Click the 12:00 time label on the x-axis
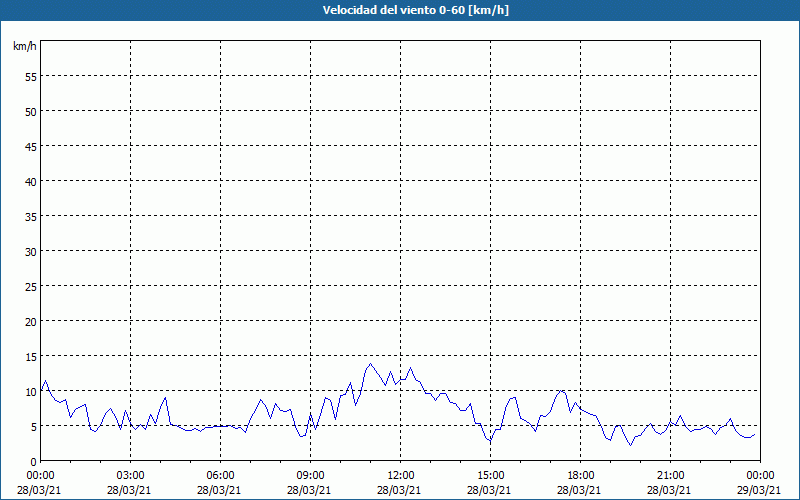Image resolution: width=800 pixels, height=500 pixels. click(x=401, y=476)
